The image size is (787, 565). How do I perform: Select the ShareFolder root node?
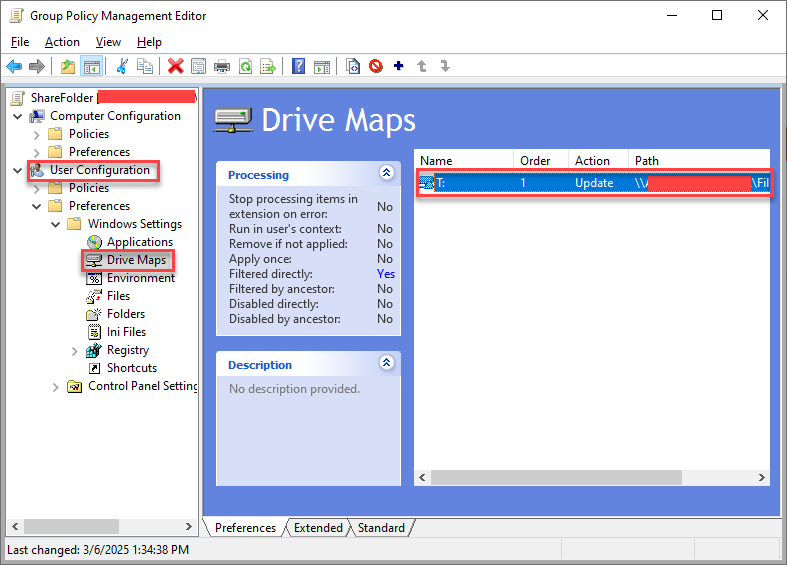pos(62,98)
